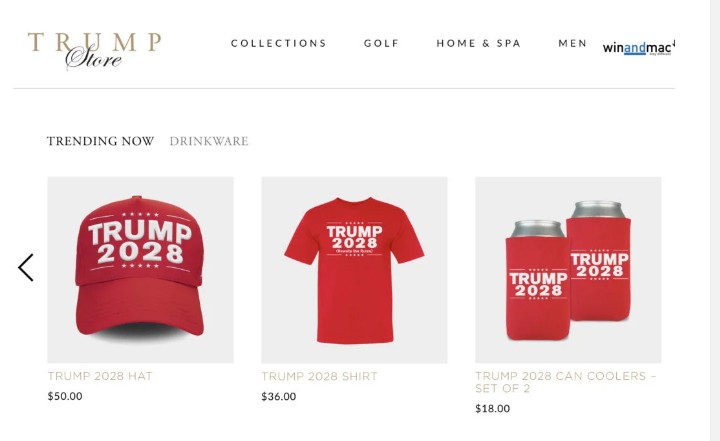
Task: Click the vertical scrollbar at right edge
Action: coord(715,220)
